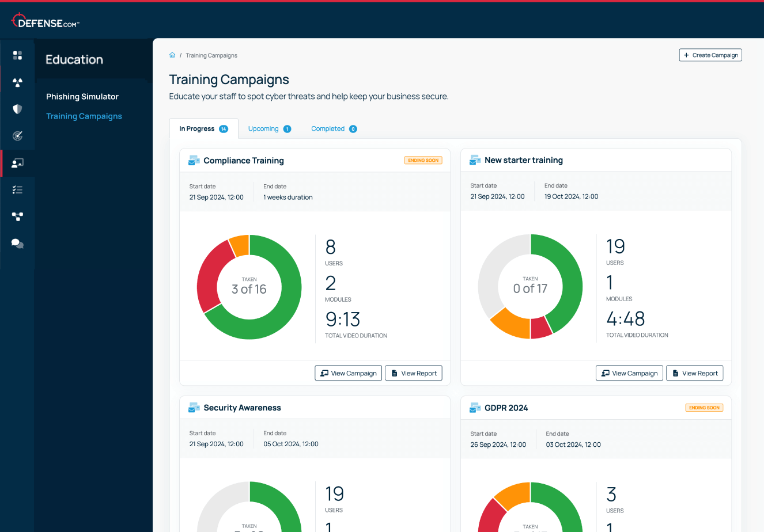This screenshot has height=532, width=764.
Task: Switch to the Upcoming tab
Action: (269, 129)
